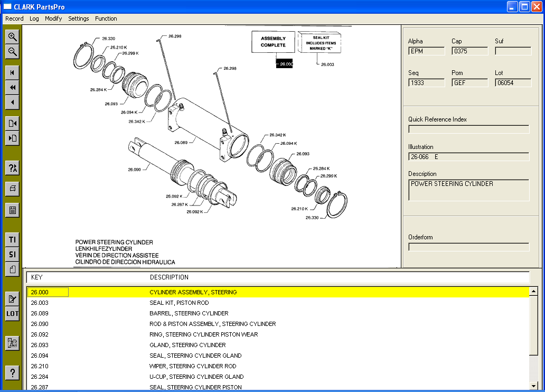Screen dimensions: 545x392
Task: Minimize the CLARK PartsPro window
Action: pos(512,7)
